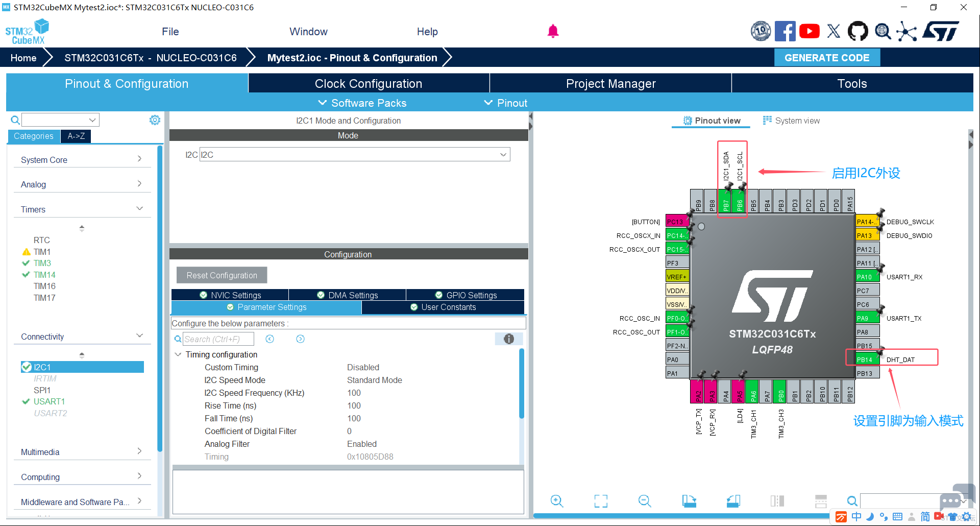Toggle the vertical split view icon
980x526 pixels.
(x=777, y=501)
